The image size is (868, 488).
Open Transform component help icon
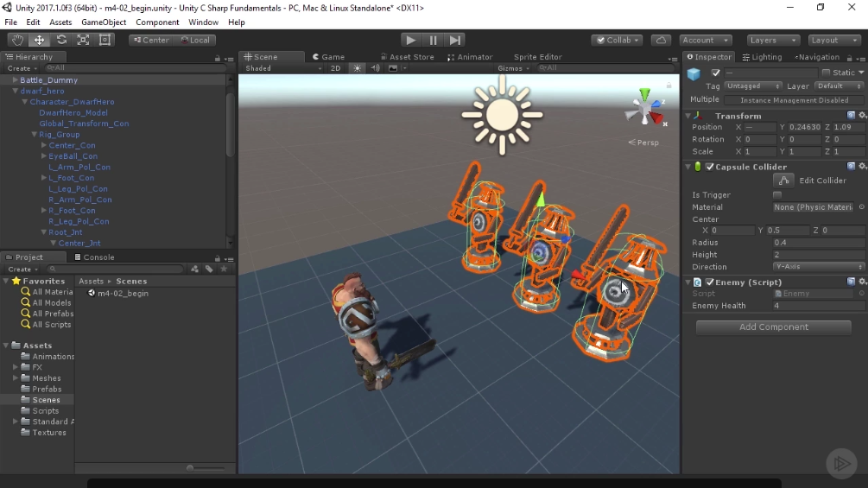(x=851, y=115)
